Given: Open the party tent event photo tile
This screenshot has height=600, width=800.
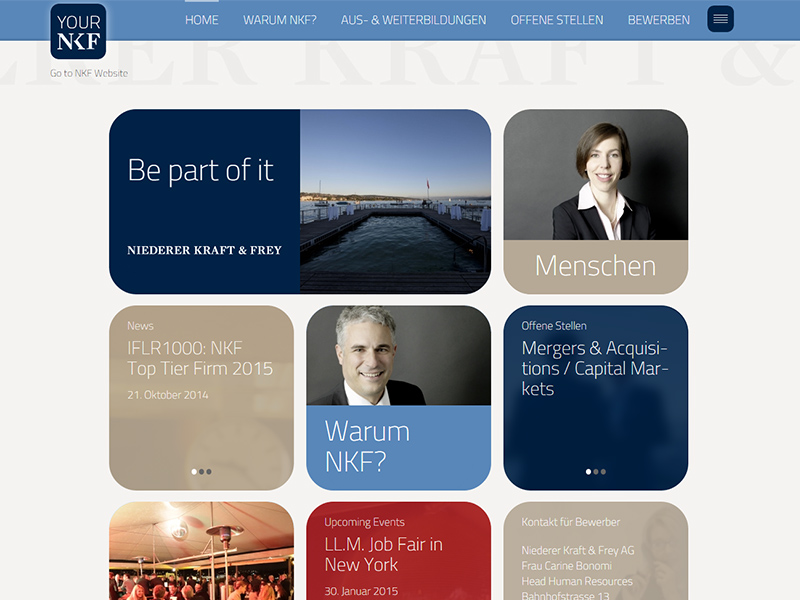Looking at the screenshot, I should (x=201, y=550).
